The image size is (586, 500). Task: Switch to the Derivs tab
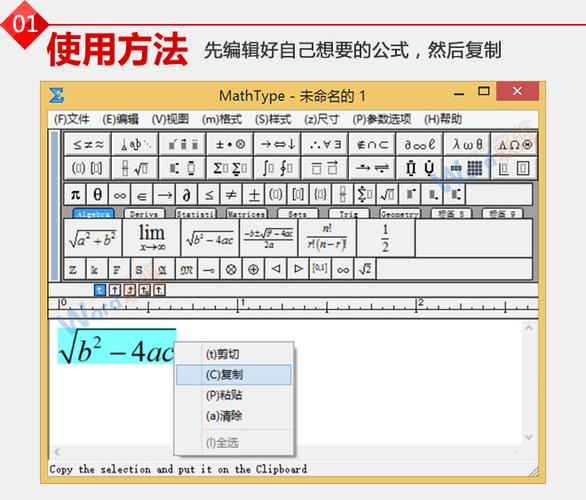coord(144,214)
